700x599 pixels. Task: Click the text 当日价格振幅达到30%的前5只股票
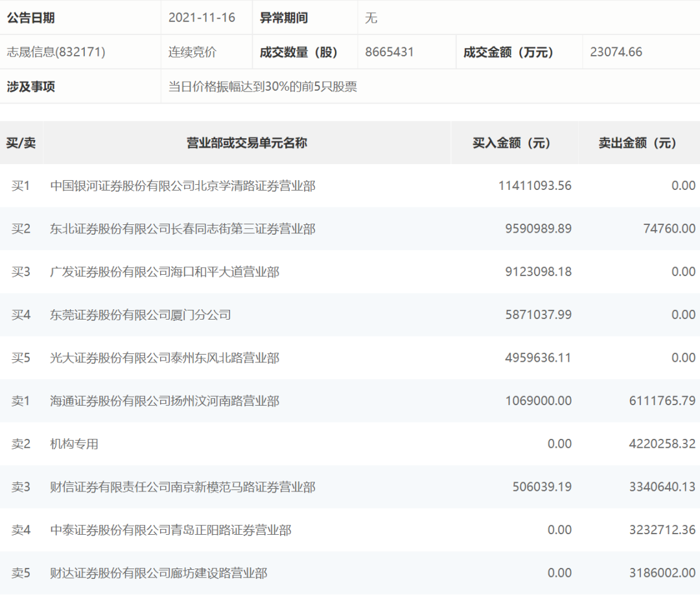click(262, 87)
